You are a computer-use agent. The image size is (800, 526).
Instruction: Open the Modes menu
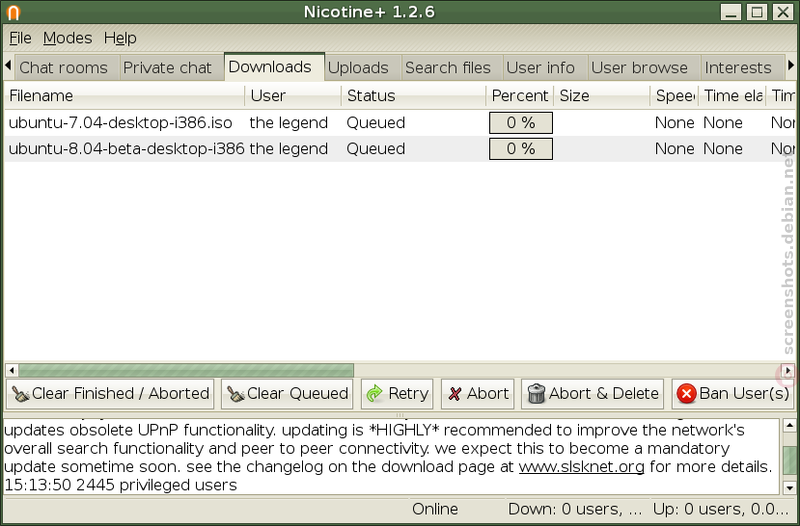[x=67, y=38]
